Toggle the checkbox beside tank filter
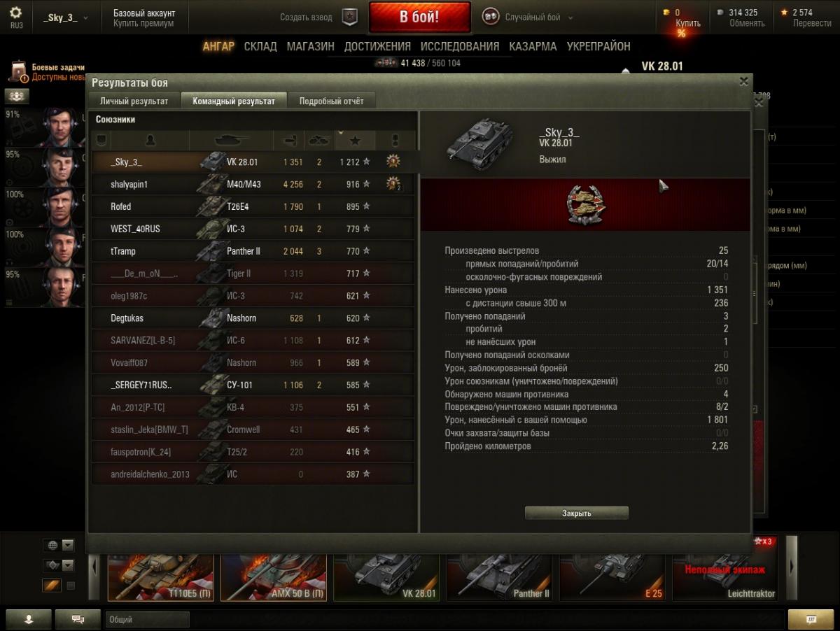840x631 pixels. (71, 586)
